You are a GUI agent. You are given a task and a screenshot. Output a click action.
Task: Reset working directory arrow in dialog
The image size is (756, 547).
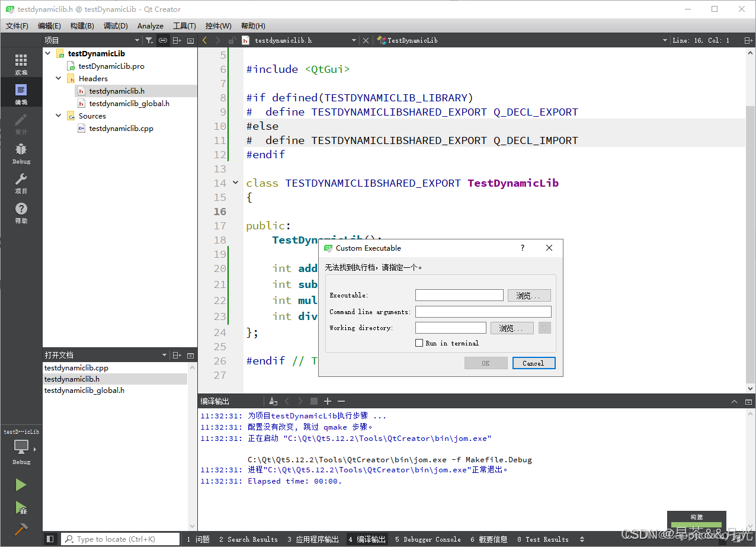click(x=544, y=328)
